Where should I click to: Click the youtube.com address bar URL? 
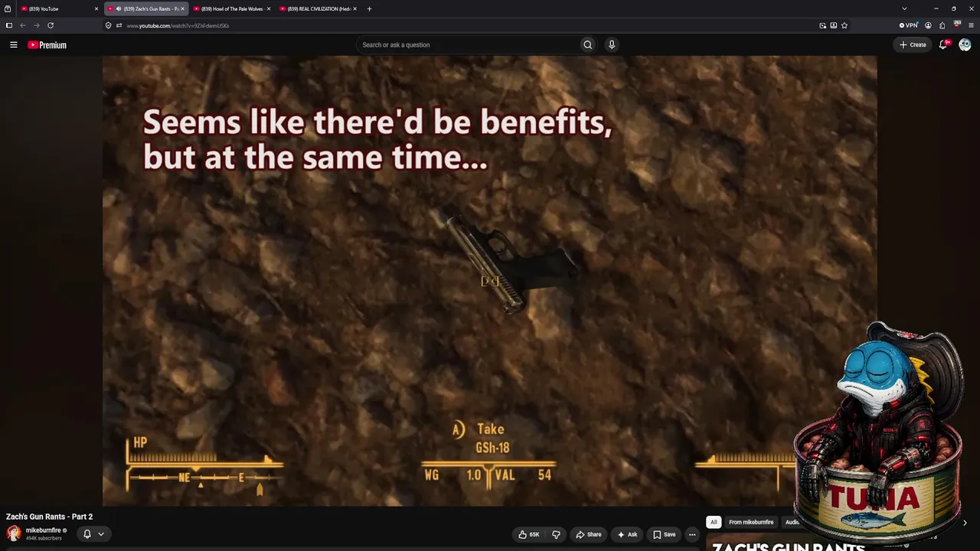pyautogui.click(x=178, y=26)
